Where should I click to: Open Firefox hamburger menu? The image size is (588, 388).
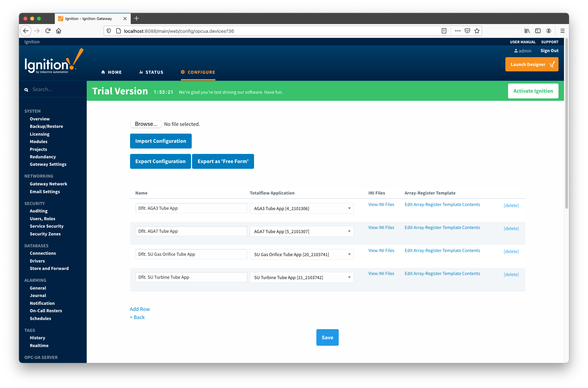tap(563, 31)
